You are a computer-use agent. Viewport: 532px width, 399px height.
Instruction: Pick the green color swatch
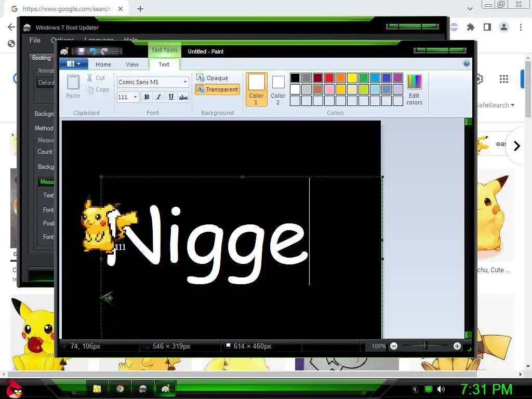click(364, 78)
